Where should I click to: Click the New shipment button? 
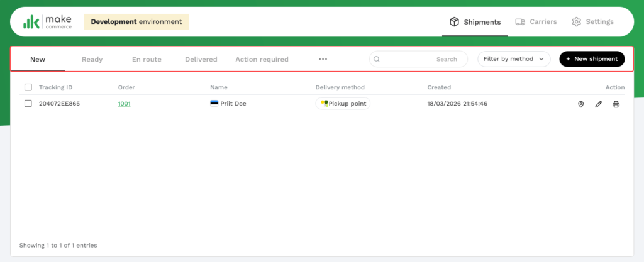[x=591, y=59]
